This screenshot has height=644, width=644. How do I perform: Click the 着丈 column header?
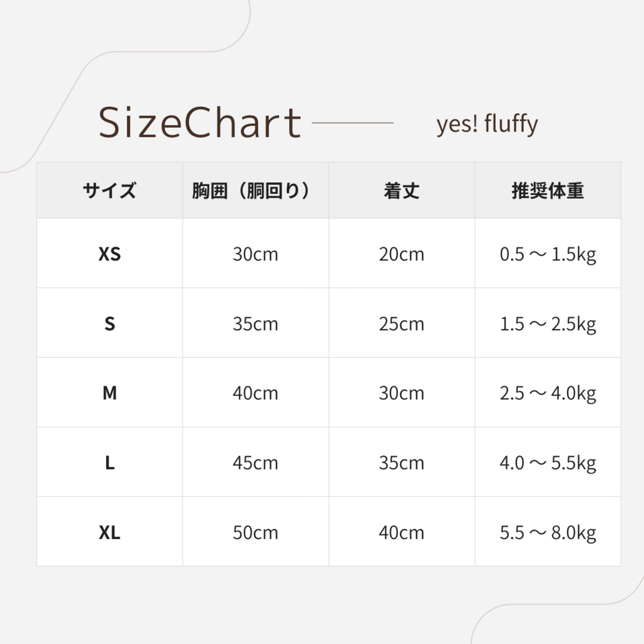[x=401, y=191]
